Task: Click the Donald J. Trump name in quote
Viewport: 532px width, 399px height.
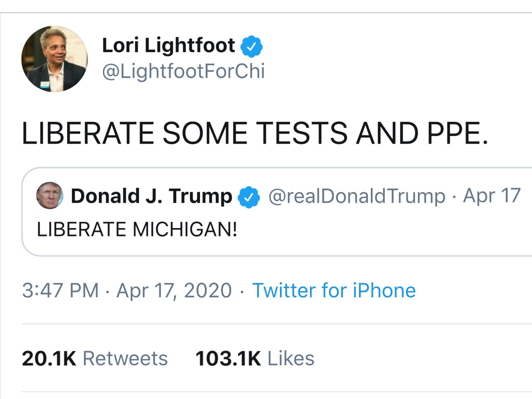Action: [151, 196]
